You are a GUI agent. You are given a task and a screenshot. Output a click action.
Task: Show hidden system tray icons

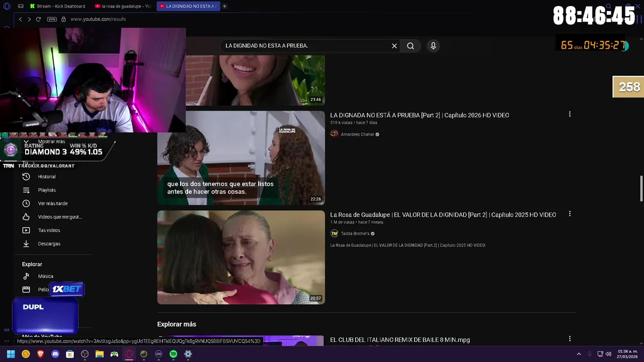(x=579, y=354)
